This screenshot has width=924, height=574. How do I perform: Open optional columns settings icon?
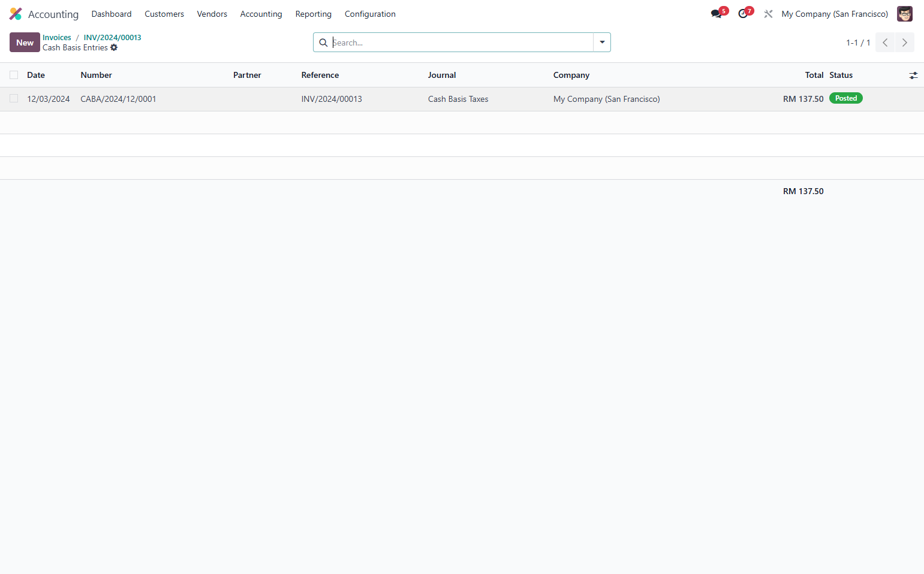913,75
